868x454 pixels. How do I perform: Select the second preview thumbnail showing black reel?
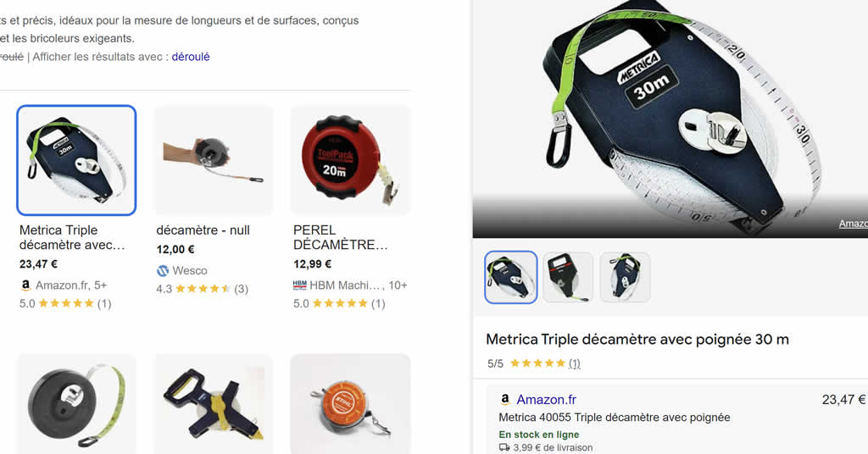[568, 277]
